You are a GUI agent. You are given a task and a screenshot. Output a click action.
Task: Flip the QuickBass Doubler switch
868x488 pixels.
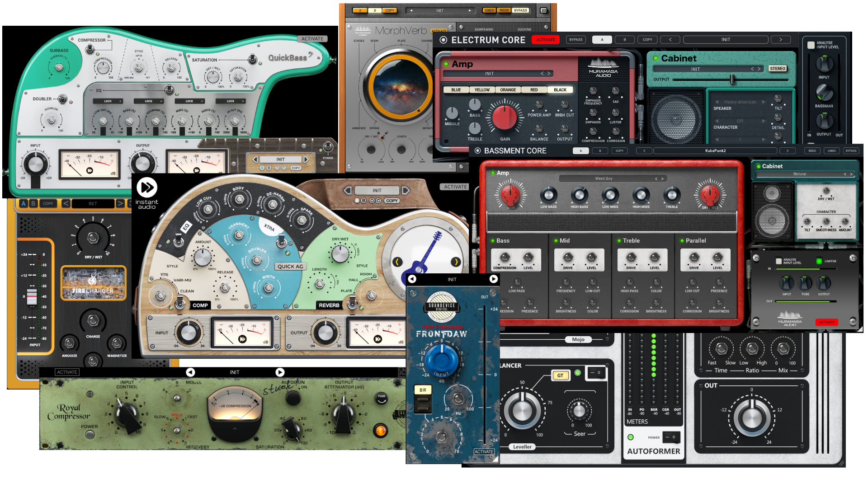pyautogui.click(x=62, y=99)
